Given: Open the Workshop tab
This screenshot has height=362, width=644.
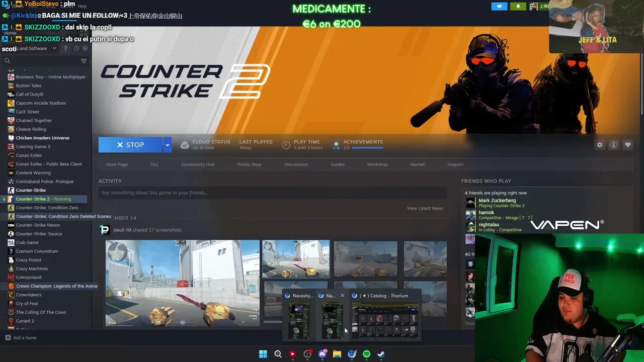Looking at the screenshot, I should tap(377, 164).
